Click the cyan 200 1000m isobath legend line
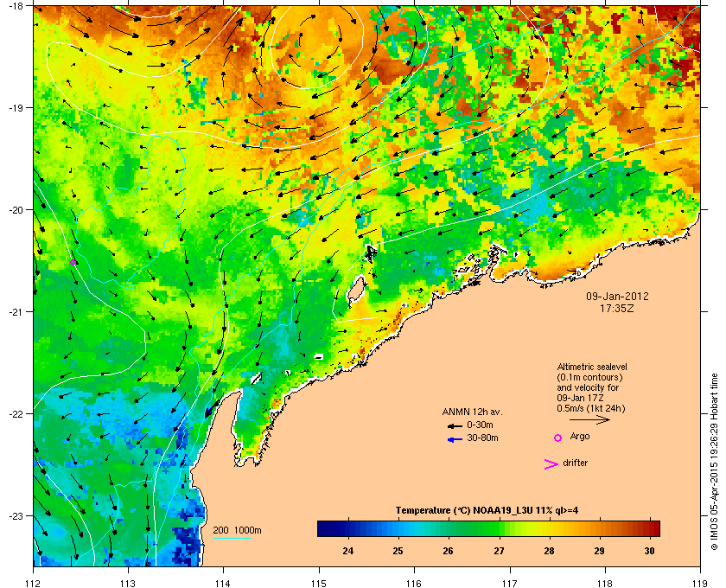This screenshot has width=726, height=588. [x=232, y=538]
